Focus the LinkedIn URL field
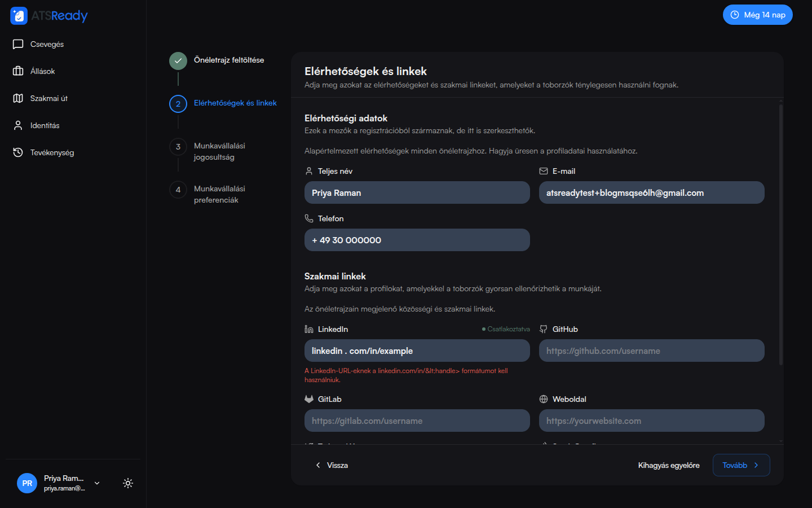The height and width of the screenshot is (508, 812). pyautogui.click(x=417, y=351)
